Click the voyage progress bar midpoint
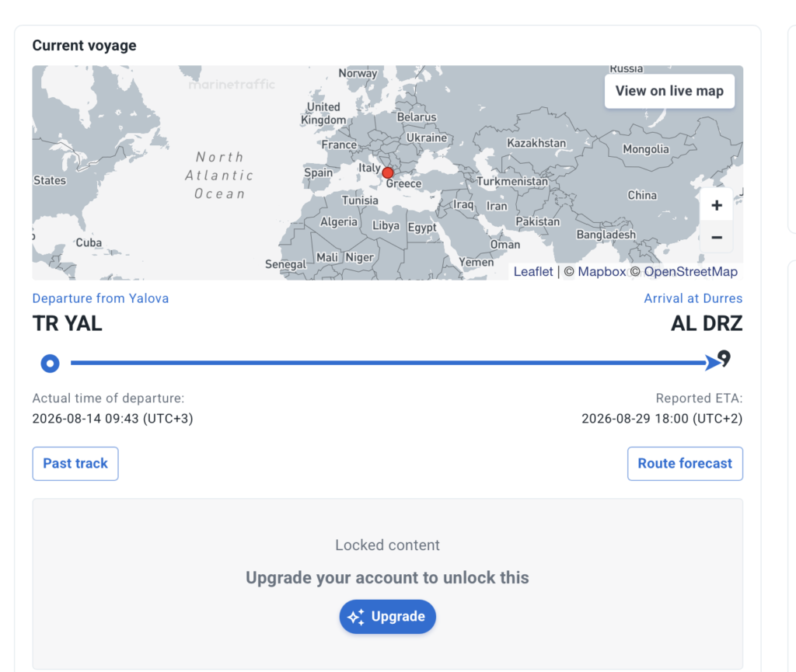Viewport: 796px width, 672px height. (x=389, y=363)
